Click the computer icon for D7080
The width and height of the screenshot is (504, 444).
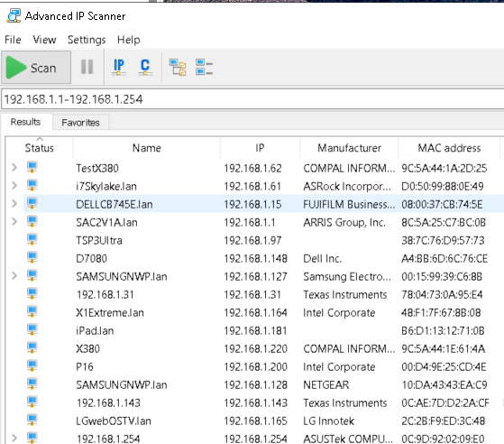point(32,257)
